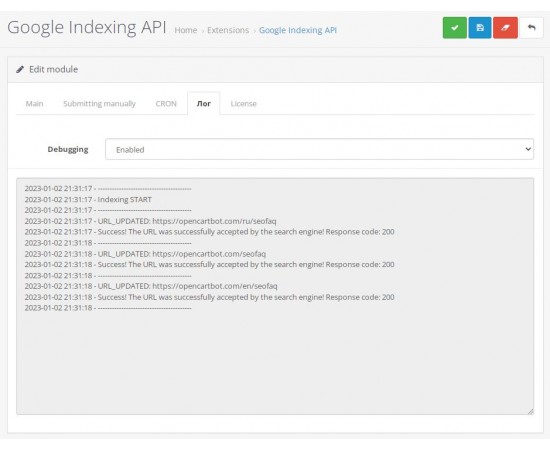Image resolution: width=550 pixels, height=450 pixels.
Task: Open the Extensions breadcrumb link
Action: click(x=228, y=30)
